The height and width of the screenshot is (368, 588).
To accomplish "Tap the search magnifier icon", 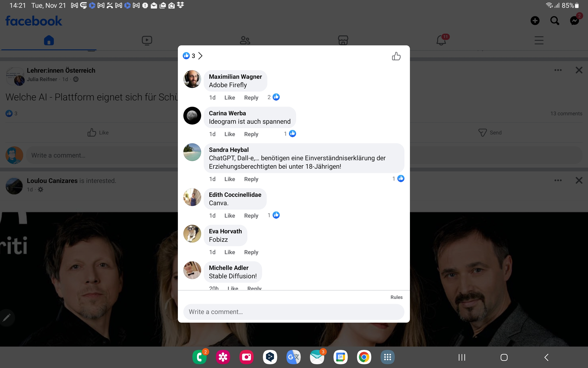I will click(554, 21).
